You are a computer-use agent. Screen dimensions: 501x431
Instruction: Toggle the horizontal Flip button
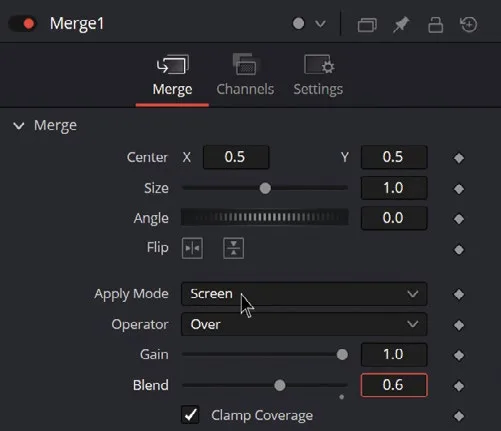coord(192,248)
